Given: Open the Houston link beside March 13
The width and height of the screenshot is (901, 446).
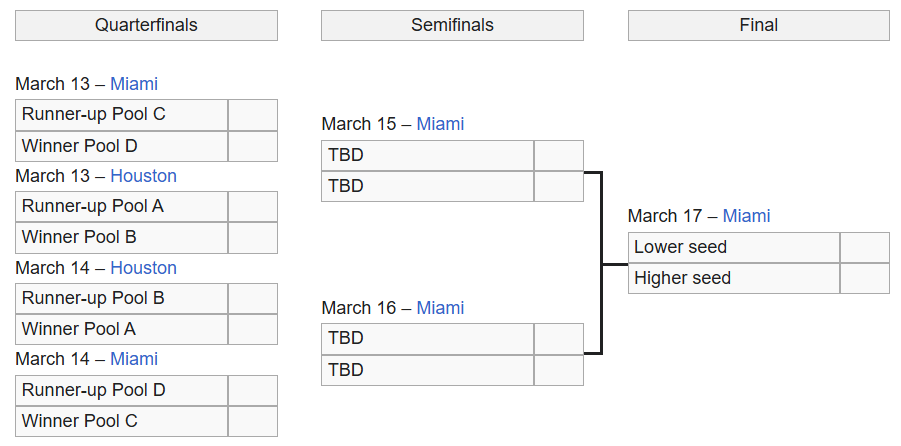Looking at the screenshot, I should pos(143,176).
